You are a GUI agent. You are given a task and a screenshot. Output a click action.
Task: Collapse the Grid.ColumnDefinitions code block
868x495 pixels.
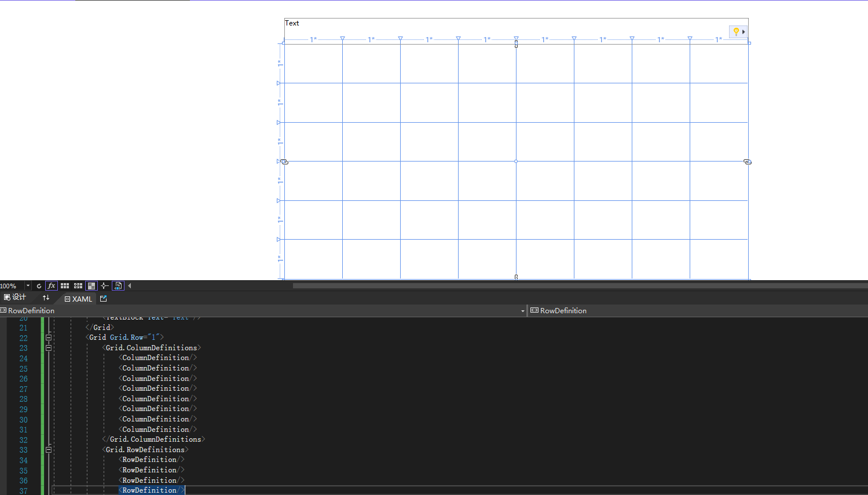[x=49, y=348]
